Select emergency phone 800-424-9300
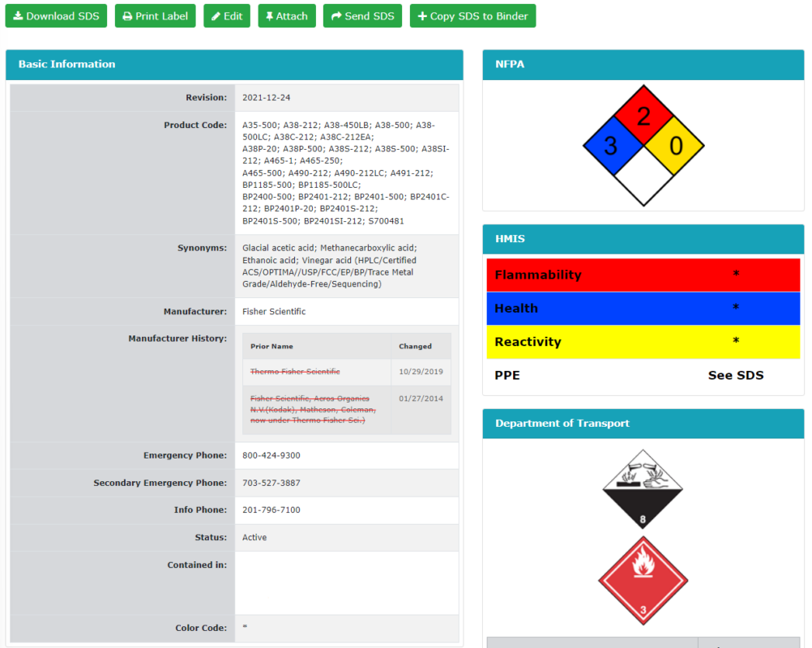812x648 pixels. click(271, 455)
